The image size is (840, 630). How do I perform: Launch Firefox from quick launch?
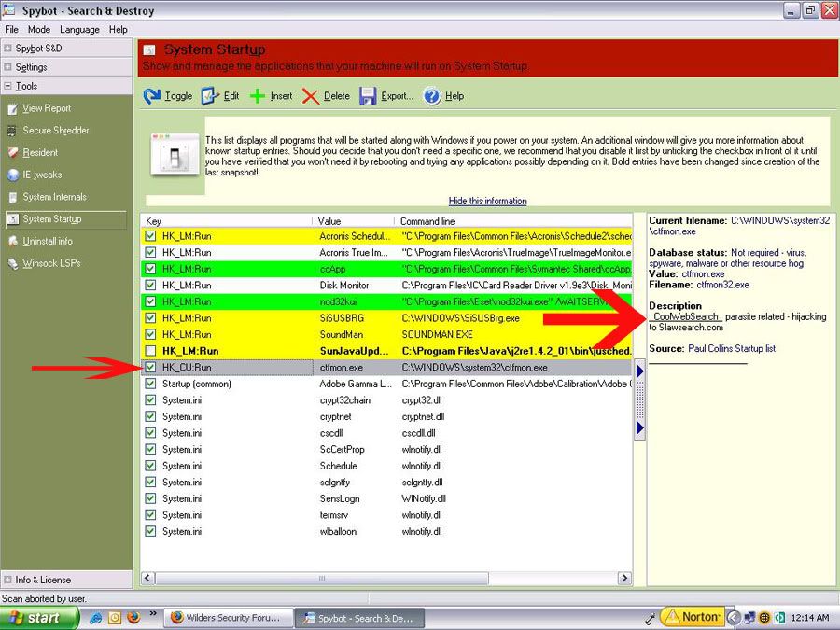pyautogui.click(x=133, y=618)
